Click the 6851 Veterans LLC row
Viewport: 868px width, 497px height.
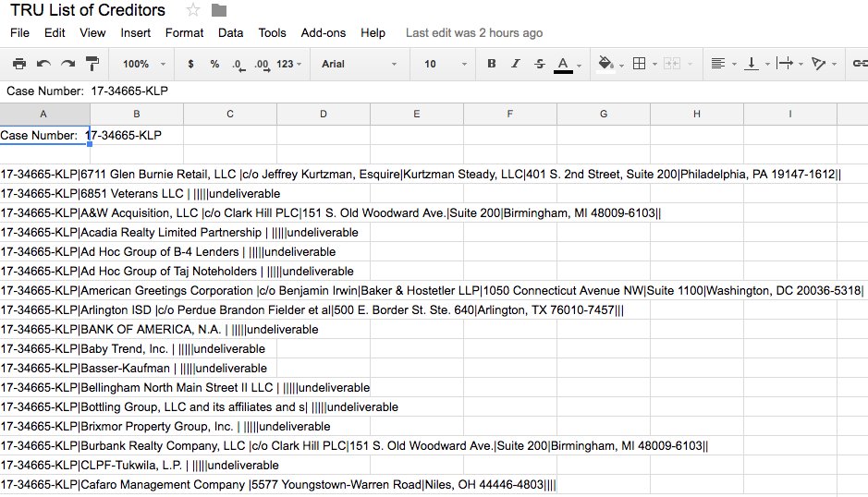141,194
